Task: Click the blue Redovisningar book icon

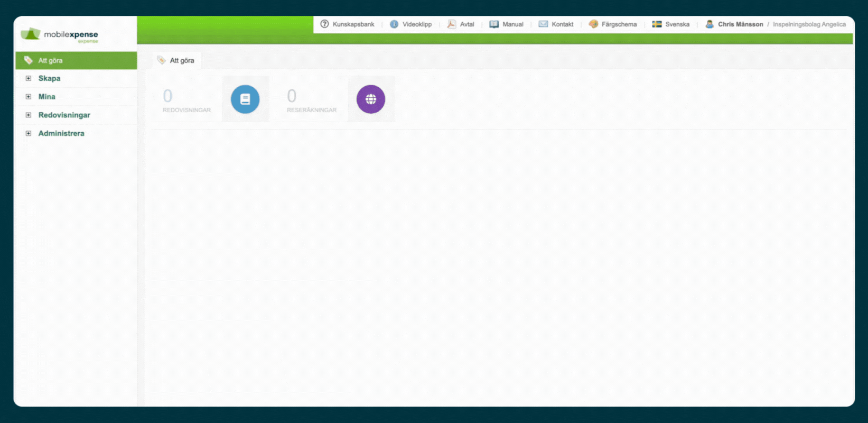Action: pos(245,99)
